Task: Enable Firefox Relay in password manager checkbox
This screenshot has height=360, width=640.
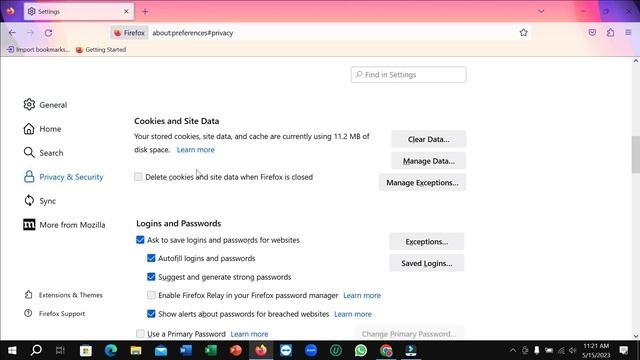Action: point(151,295)
